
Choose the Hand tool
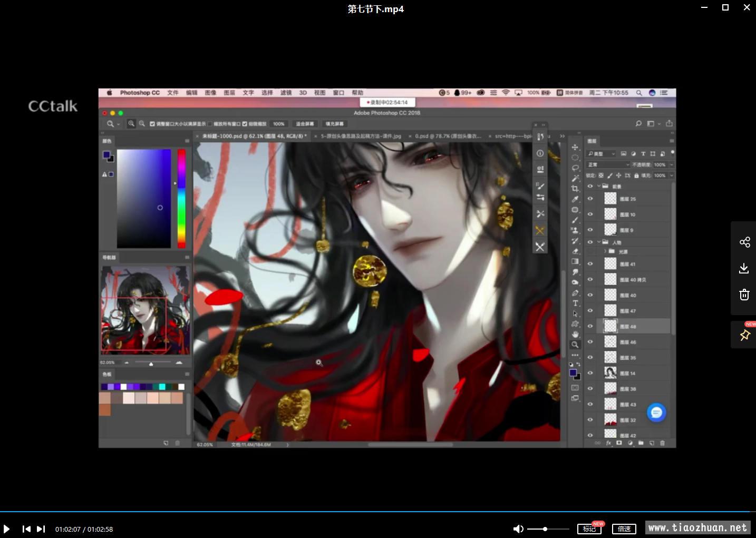575,334
